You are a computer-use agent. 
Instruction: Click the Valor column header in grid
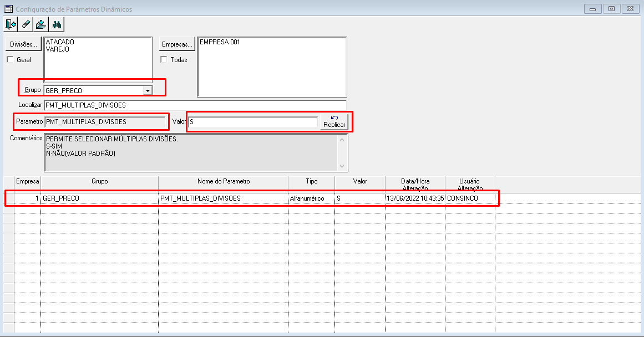(360, 183)
